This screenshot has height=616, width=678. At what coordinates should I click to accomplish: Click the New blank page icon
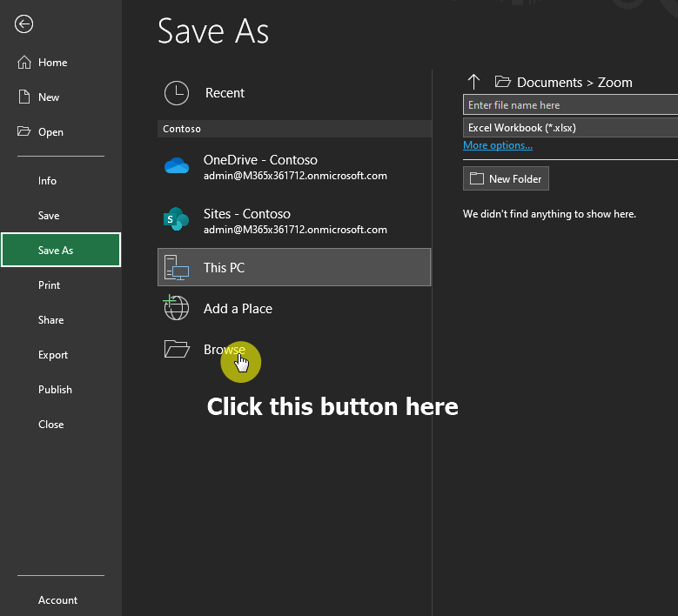[24, 97]
